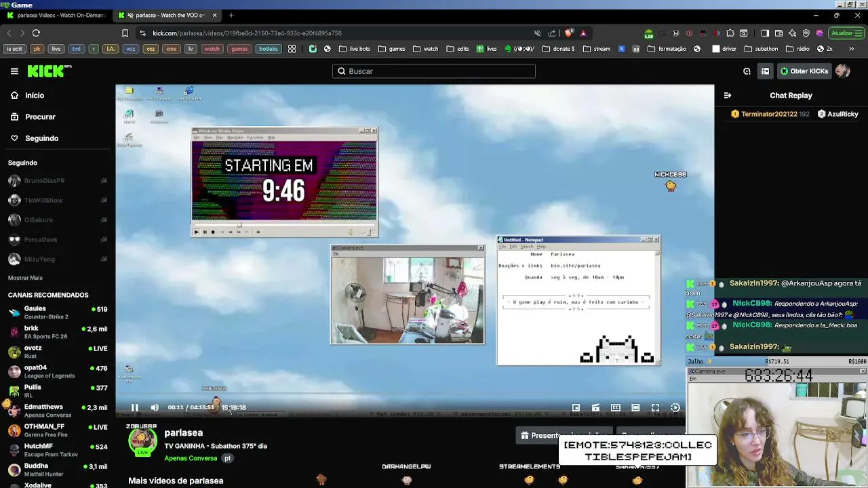Enter fullscreen mode in video player

[655, 407]
